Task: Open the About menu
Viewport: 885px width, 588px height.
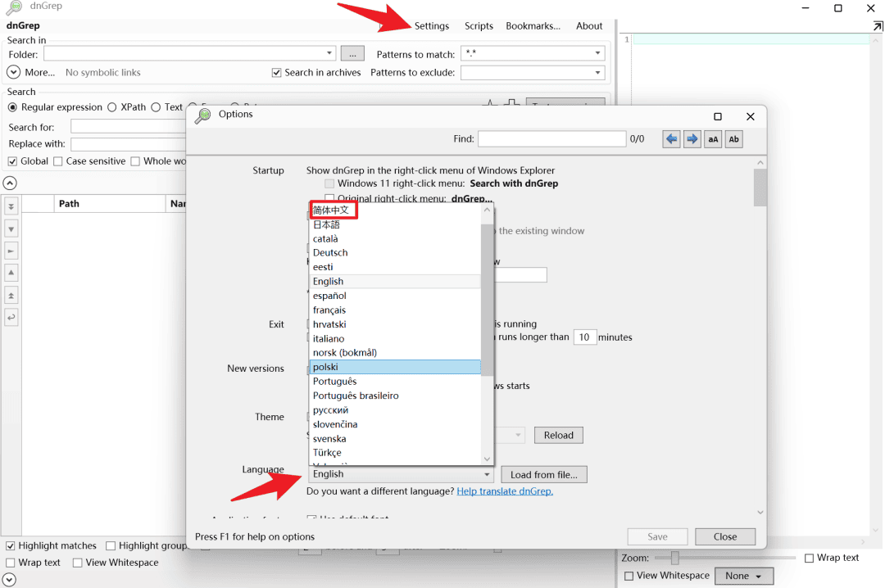Action: [x=589, y=26]
